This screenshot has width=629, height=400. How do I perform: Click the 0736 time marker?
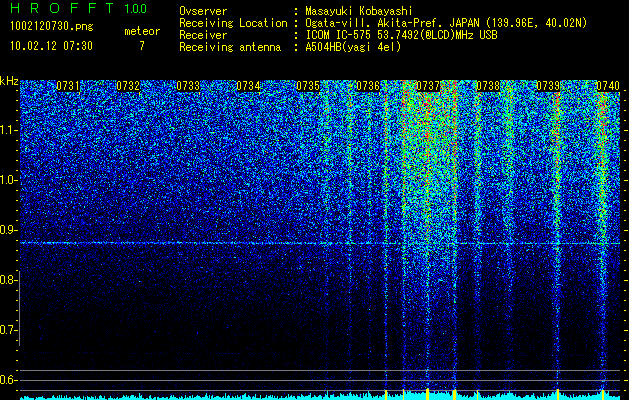[368, 86]
